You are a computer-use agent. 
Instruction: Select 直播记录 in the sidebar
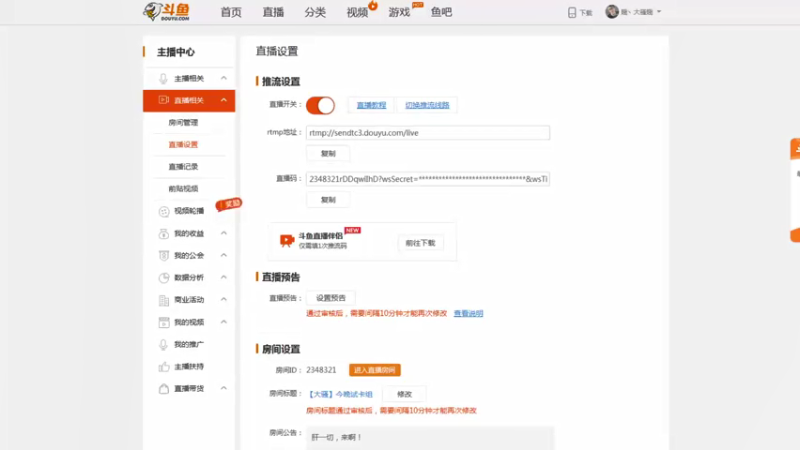pos(183,167)
